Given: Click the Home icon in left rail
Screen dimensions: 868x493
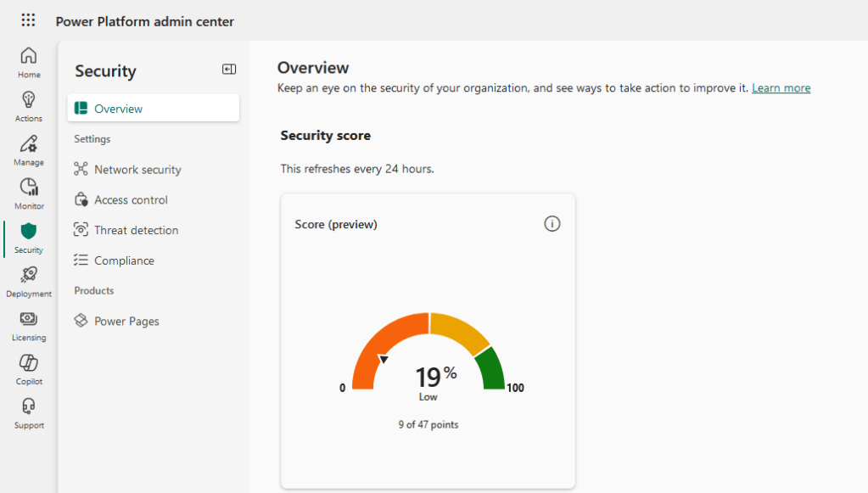Looking at the screenshot, I should 29,57.
